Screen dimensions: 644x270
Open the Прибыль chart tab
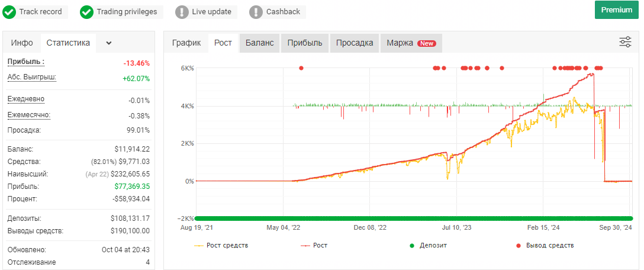click(x=305, y=43)
